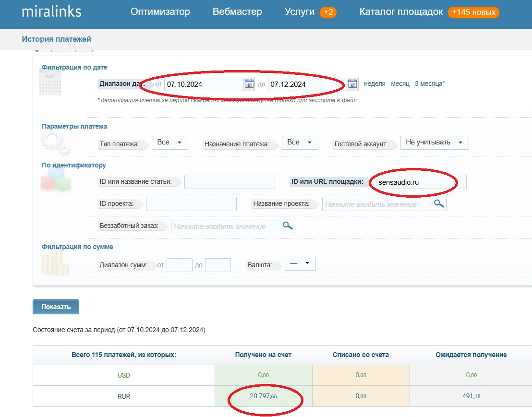Open Вебмастер menu
The height and width of the screenshot is (417, 532).
[x=237, y=12]
